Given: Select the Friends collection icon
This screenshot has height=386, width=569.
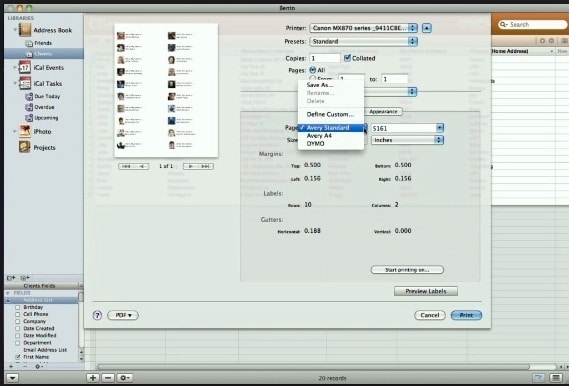Looking at the screenshot, I should 29,43.
